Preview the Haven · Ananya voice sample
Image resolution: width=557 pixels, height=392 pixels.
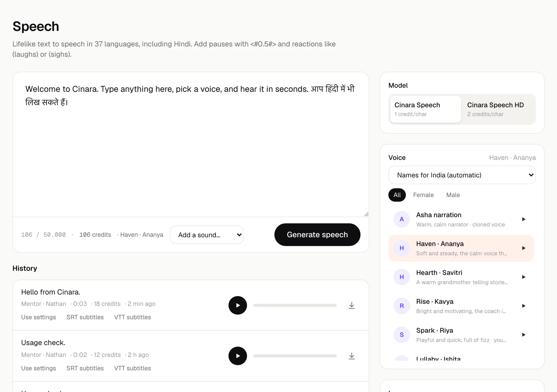[x=523, y=248]
